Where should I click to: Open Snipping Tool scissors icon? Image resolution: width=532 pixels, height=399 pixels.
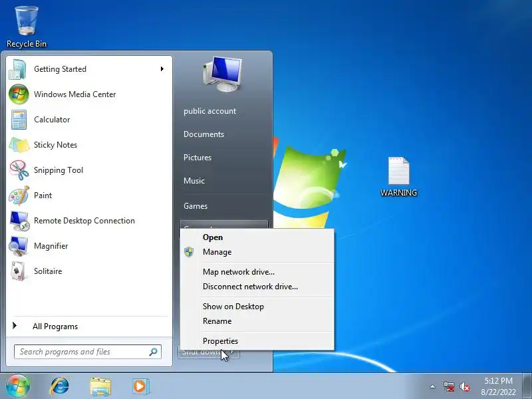click(x=19, y=170)
